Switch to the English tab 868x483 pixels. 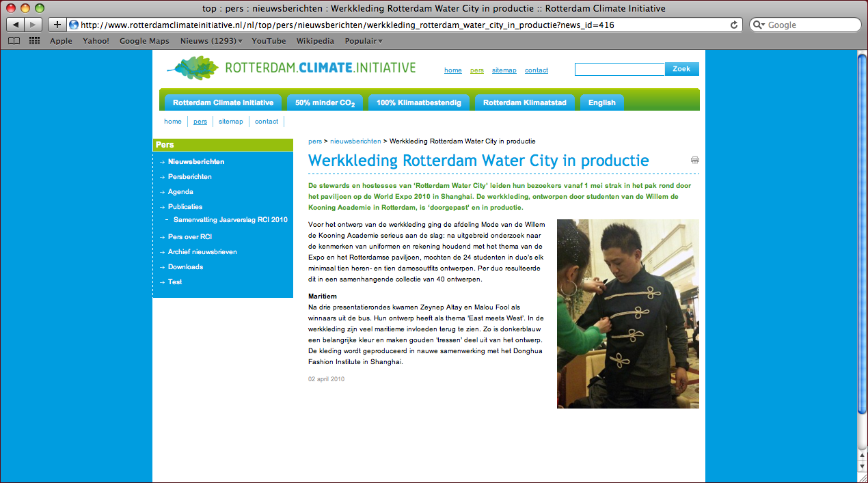[x=602, y=102]
